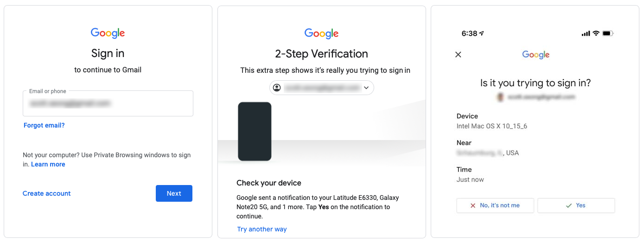Click the Email or phone input field
This screenshot has width=644, height=243.
(108, 103)
